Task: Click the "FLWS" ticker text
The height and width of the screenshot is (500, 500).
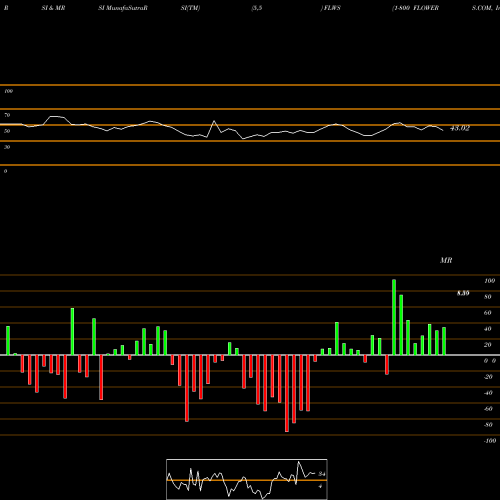Action: [x=332, y=8]
